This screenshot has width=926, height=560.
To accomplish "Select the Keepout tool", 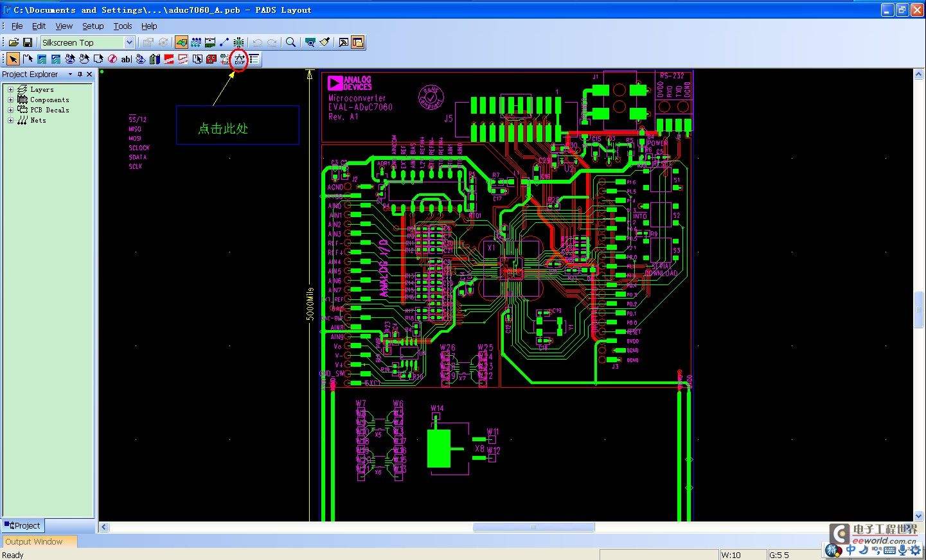I will [112, 59].
